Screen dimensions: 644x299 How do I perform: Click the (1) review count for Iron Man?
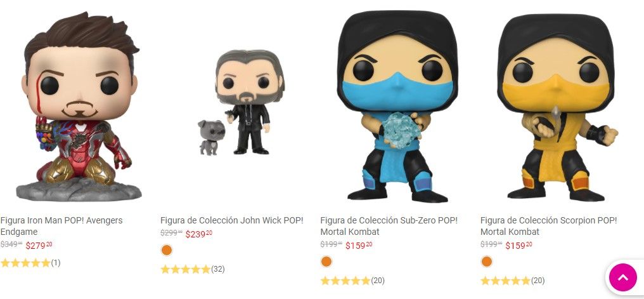pos(56,263)
